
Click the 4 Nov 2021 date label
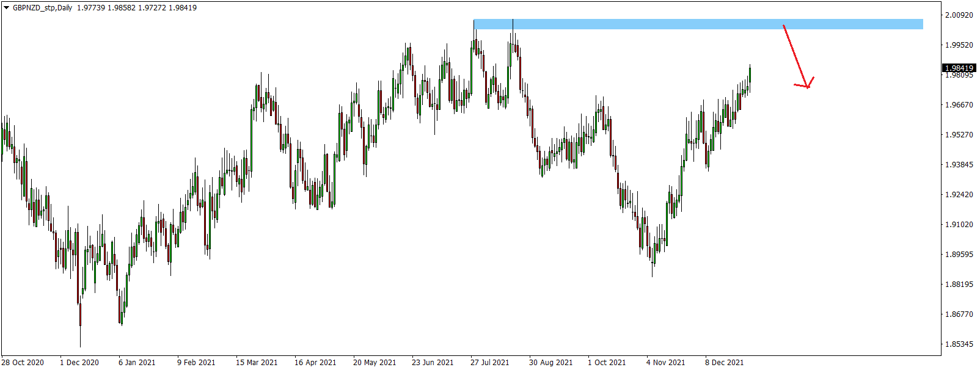[x=666, y=363]
